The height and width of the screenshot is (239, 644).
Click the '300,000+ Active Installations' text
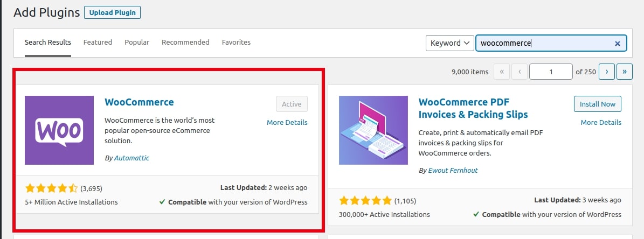[x=384, y=214]
